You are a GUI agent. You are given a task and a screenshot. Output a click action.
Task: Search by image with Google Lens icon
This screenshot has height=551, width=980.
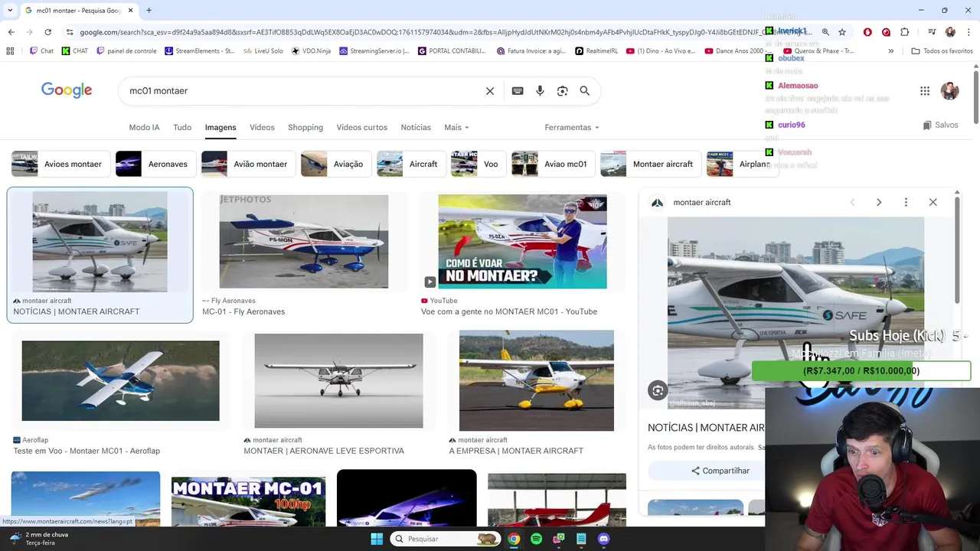tap(563, 91)
